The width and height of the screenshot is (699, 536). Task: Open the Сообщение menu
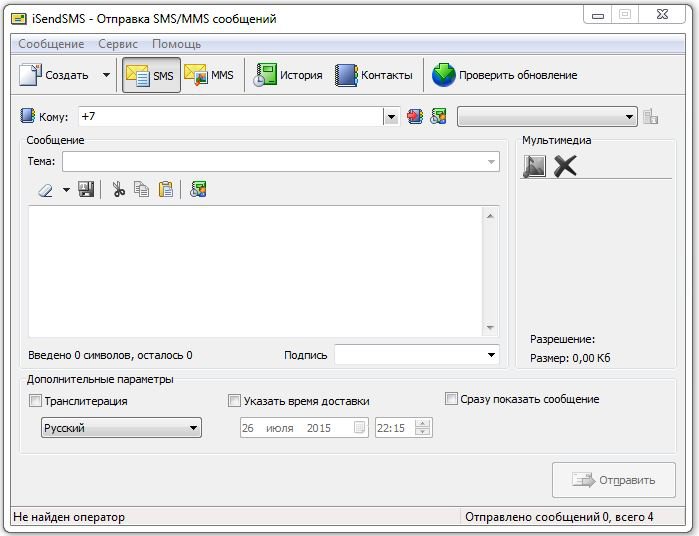[51, 44]
